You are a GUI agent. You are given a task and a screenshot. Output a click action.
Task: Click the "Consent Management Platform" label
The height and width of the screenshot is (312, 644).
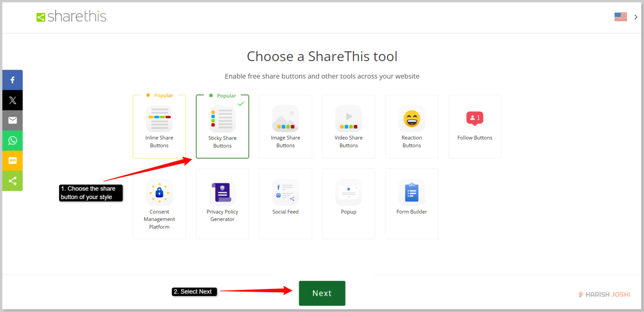[159, 219]
